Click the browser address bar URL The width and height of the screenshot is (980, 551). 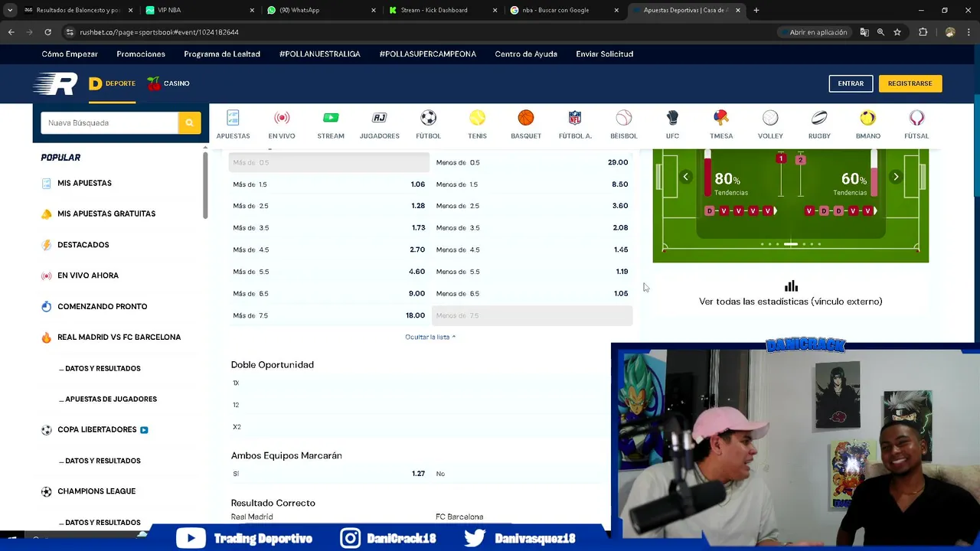point(159,32)
